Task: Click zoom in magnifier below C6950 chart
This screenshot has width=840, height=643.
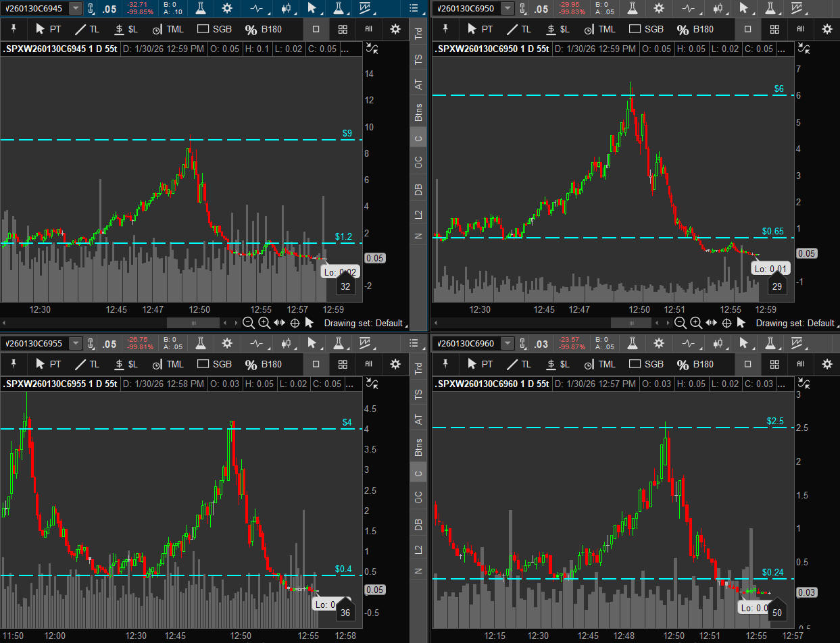Action: [696, 323]
